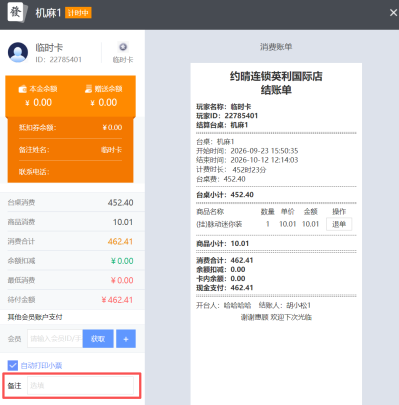The image size is (399, 405).
Task: Click the receipt 计费时长 452时23分 line
Action: point(231,170)
